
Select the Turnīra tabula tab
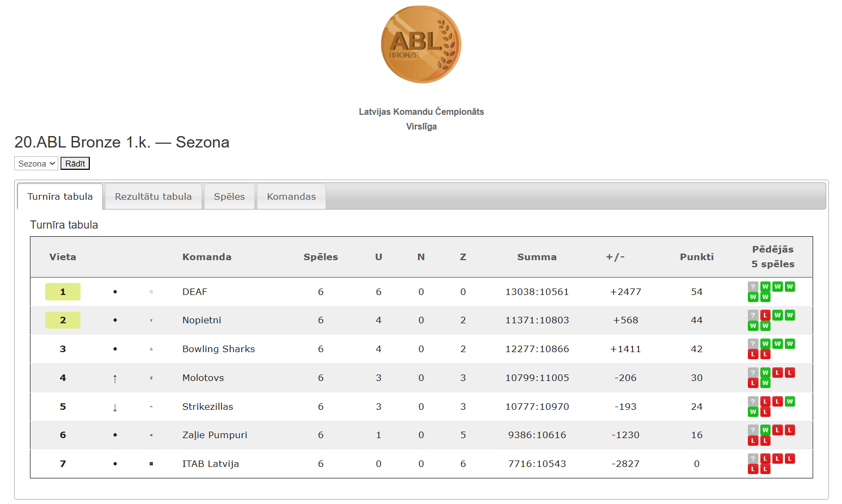60,196
